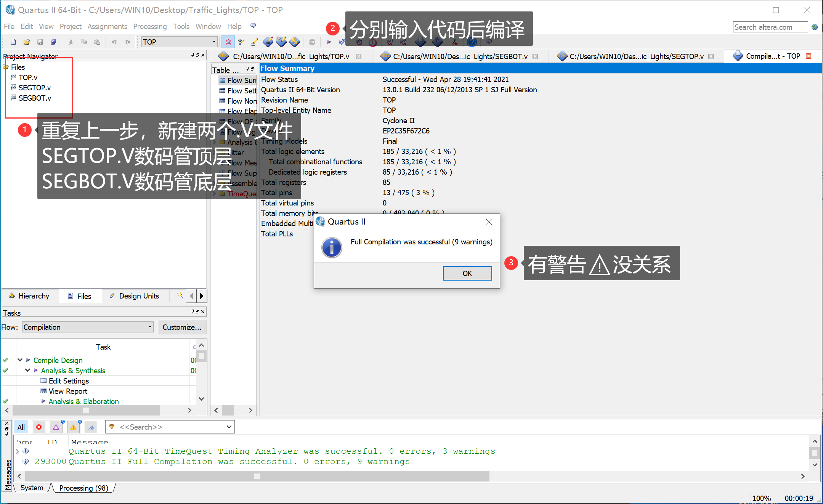Click OK in the compilation success dialog
Image resolution: width=823 pixels, height=504 pixels.
click(x=467, y=273)
